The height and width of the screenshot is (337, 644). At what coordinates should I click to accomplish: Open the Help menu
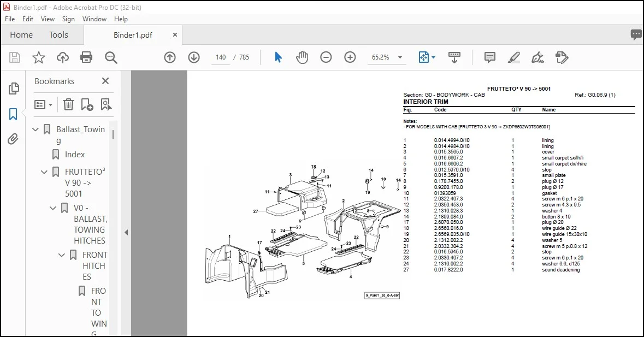pos(121,19)
